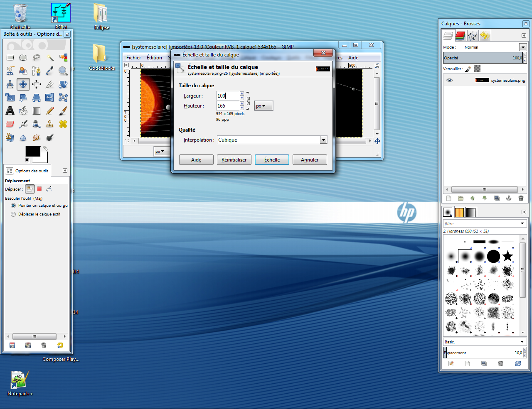Open tool options tab menu arrow
532x409 pixels.
65,171
